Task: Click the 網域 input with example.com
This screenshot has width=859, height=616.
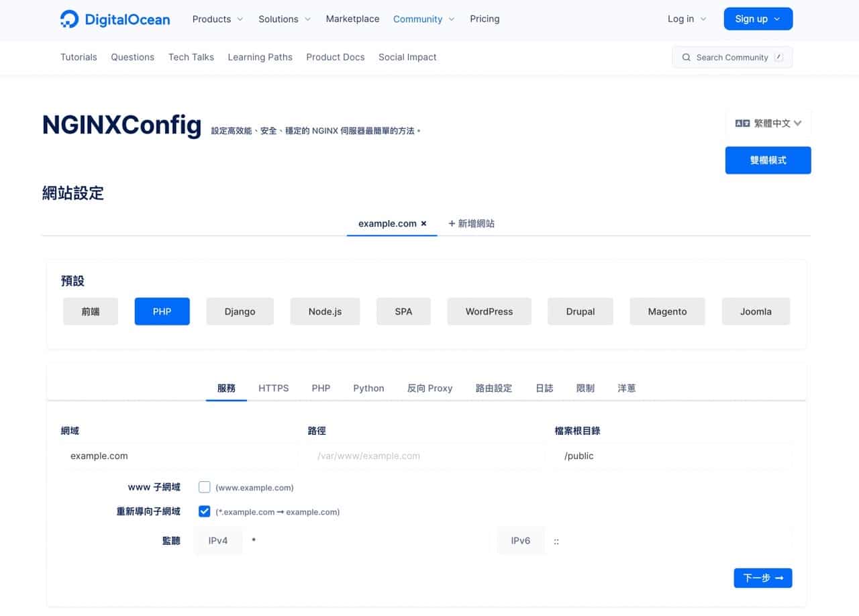Action: (179, 456)
